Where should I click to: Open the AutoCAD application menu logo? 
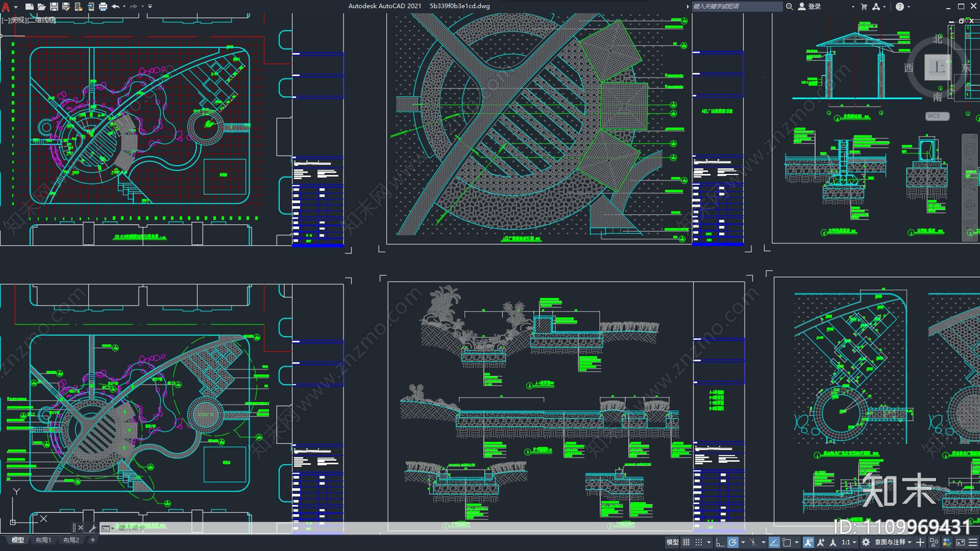coord(6,7)
